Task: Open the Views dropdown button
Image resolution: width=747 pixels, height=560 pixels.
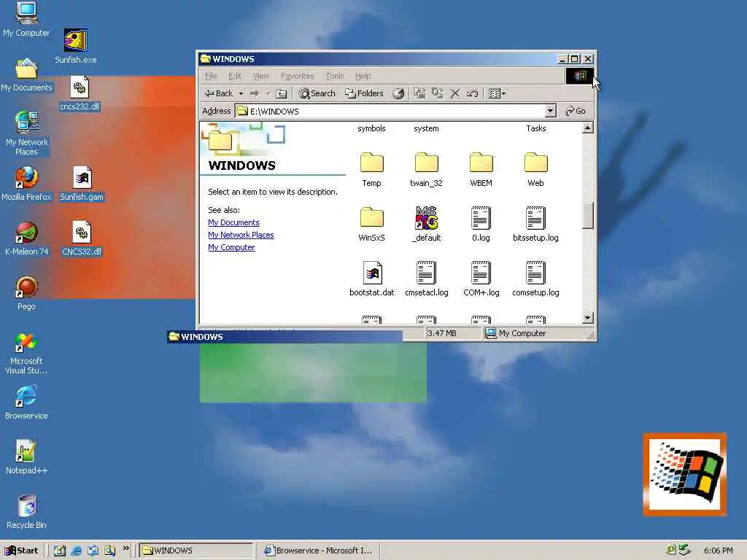Action: point(498,93)
